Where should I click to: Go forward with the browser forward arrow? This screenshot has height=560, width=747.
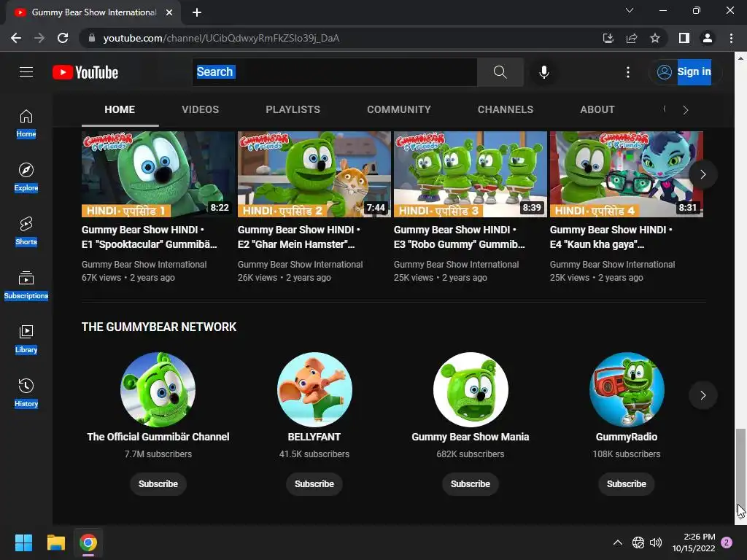[x=39, y=38]
